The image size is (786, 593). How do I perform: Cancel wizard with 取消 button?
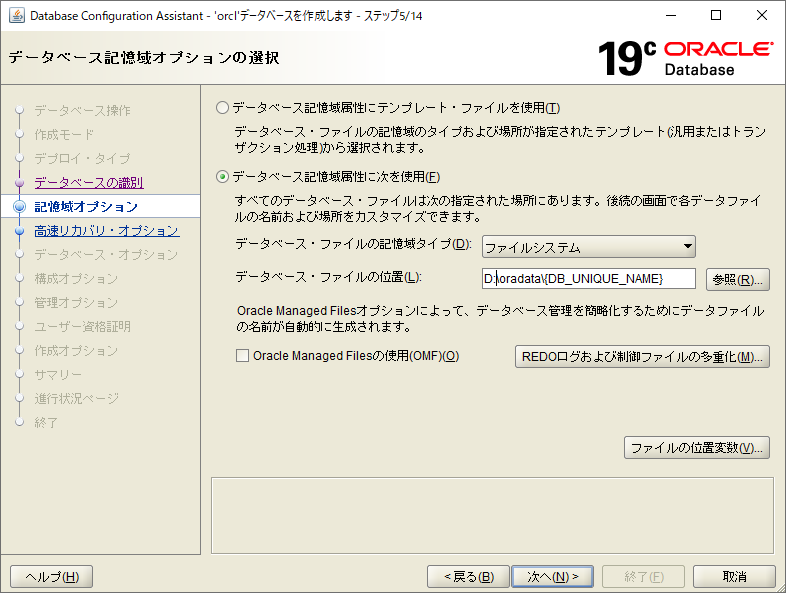pos(734,577)
